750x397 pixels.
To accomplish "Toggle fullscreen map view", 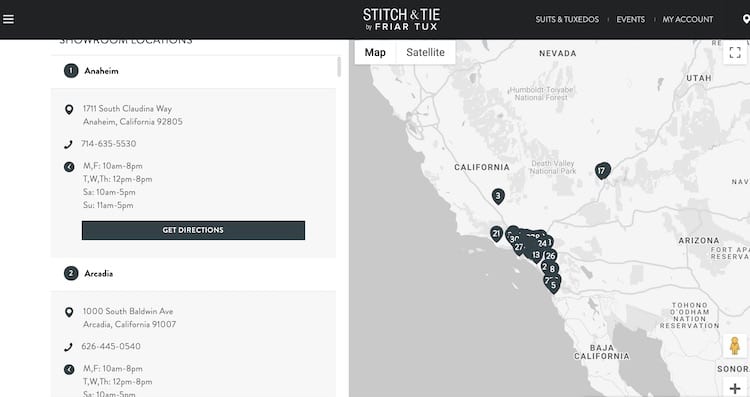I will click(x=735, y=52).
